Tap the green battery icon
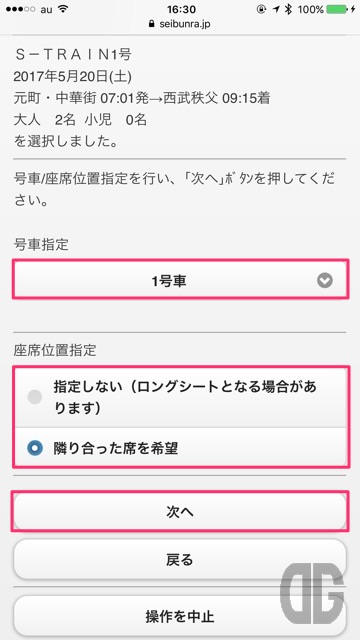Image resolution: width=360 pixels, height=640 pixels. coord(338,10)
